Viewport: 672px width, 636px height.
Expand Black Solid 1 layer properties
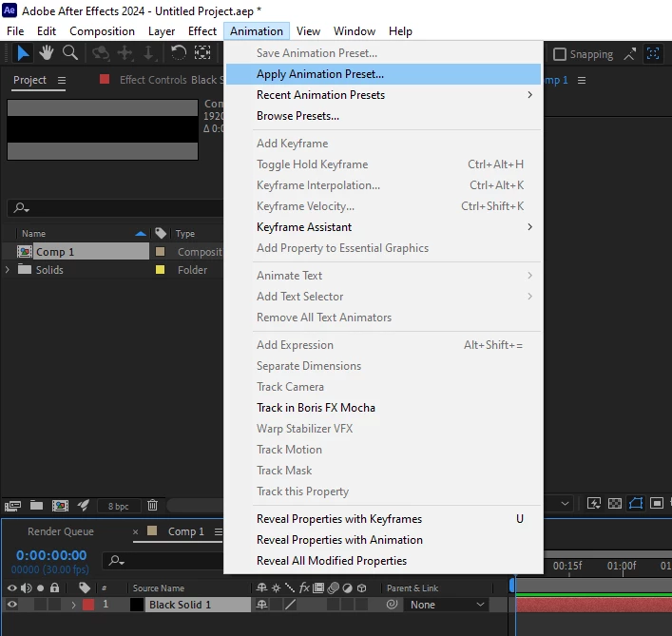pyautogui.click(x=73, y=605)
